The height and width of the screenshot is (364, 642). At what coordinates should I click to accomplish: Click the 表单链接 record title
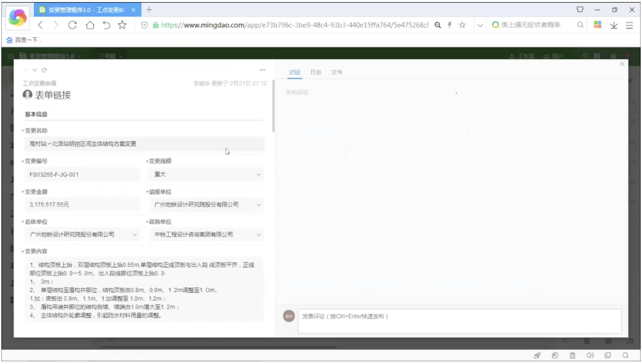(53, 95)
